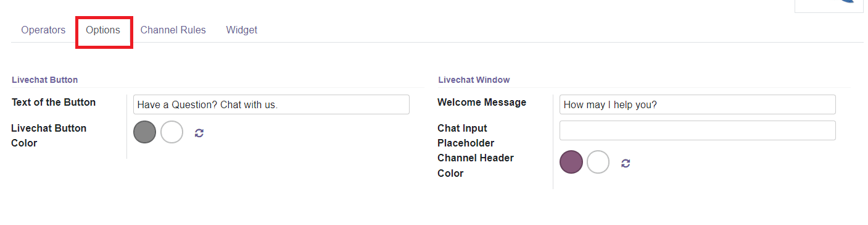Screen dimensions: 868x225
Task: Click the Text of the Button label
Action: pos(54,102)
